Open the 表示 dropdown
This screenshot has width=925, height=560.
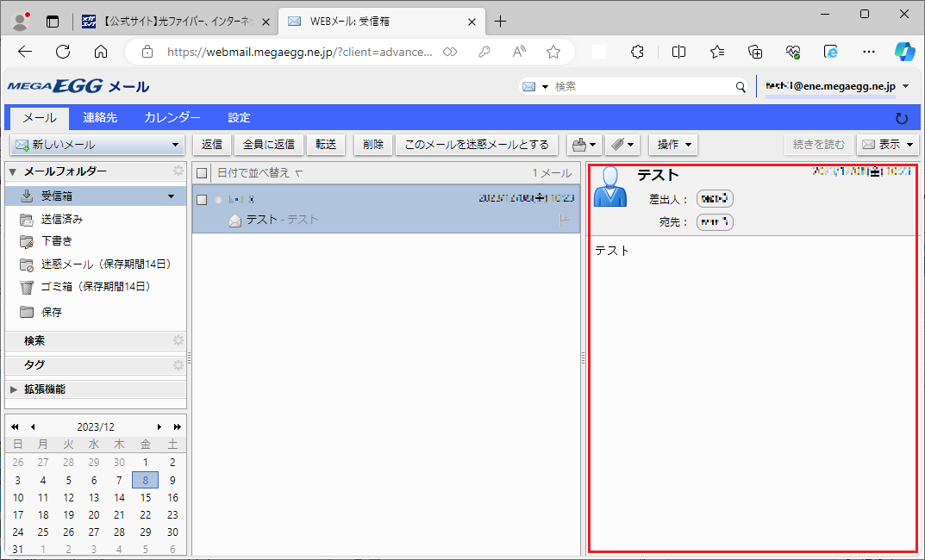[888, 145]
